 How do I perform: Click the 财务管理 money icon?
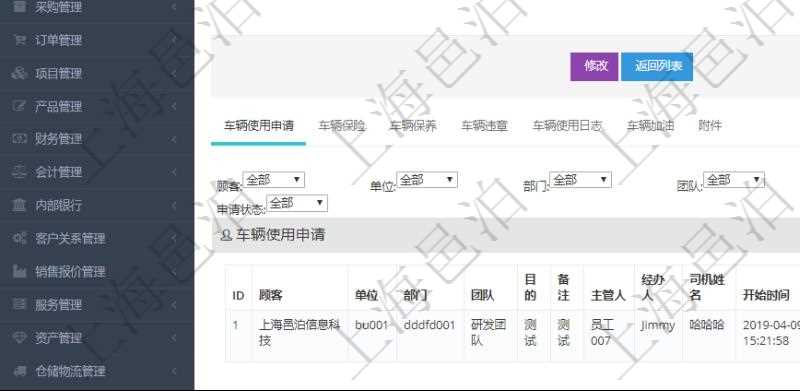[19, 139]
